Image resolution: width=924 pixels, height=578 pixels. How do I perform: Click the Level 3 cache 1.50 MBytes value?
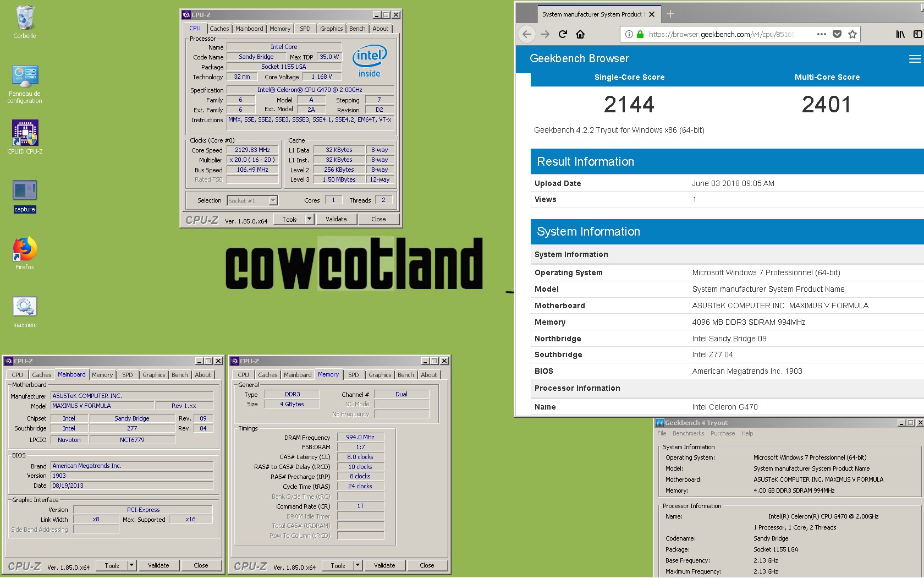pyautogui.click(x=339, y=179)
